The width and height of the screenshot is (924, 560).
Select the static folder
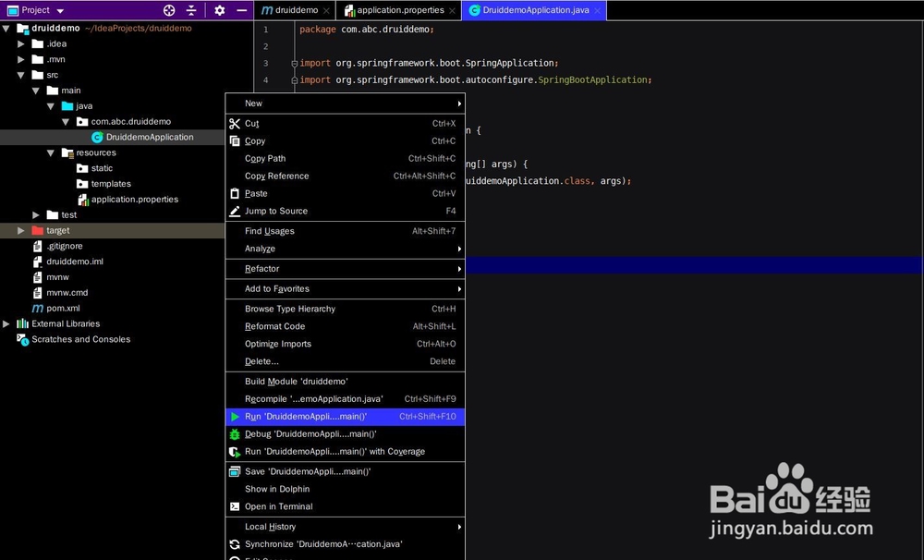pos(102,168)
